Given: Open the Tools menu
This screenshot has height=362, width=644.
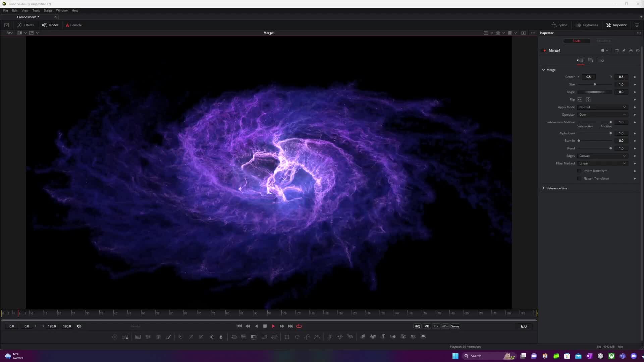Looking at the screenshot, I should 36,10.
